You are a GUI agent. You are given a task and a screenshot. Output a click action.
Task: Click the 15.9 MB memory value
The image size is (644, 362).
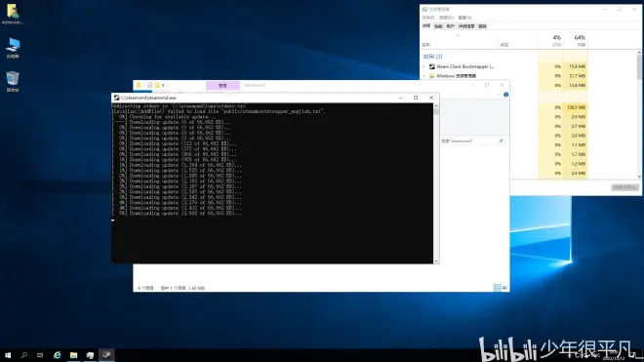[577, 66]
